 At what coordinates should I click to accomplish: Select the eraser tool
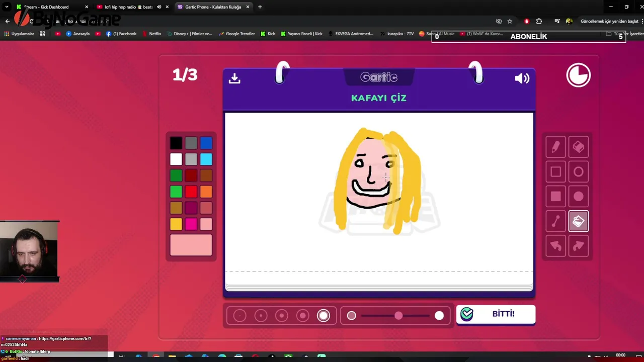coord(578,147)
